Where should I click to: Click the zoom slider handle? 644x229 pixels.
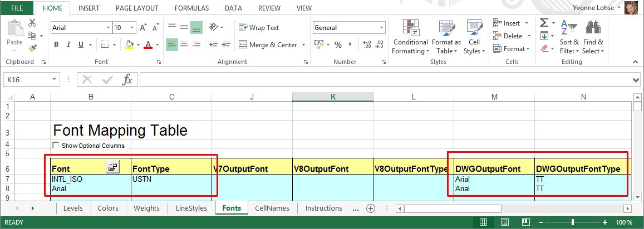coord(573,222)
